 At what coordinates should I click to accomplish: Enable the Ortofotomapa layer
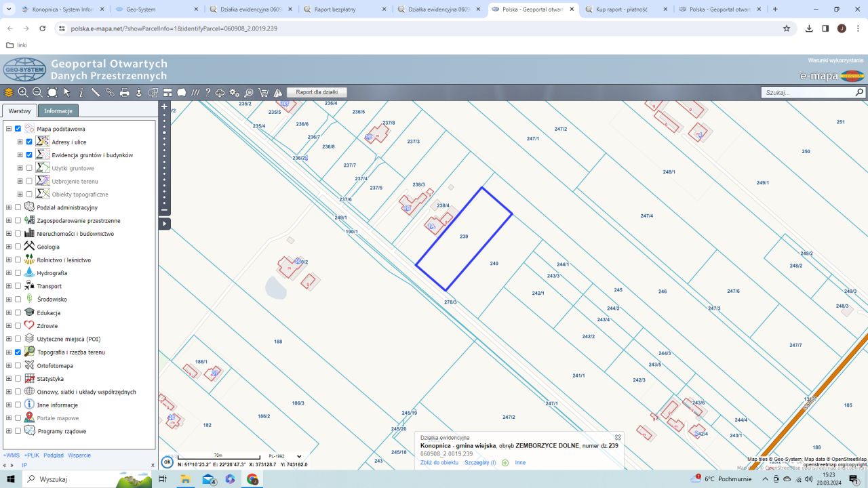[18, 365]
